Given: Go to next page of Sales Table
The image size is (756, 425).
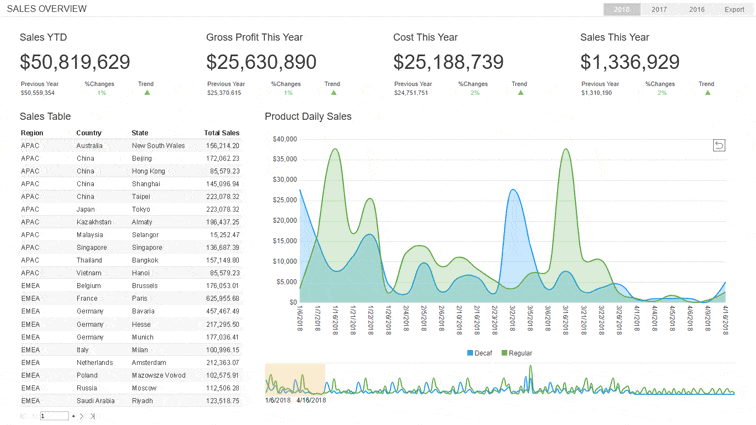Looking at the screenshot, I should click(81, 416).
